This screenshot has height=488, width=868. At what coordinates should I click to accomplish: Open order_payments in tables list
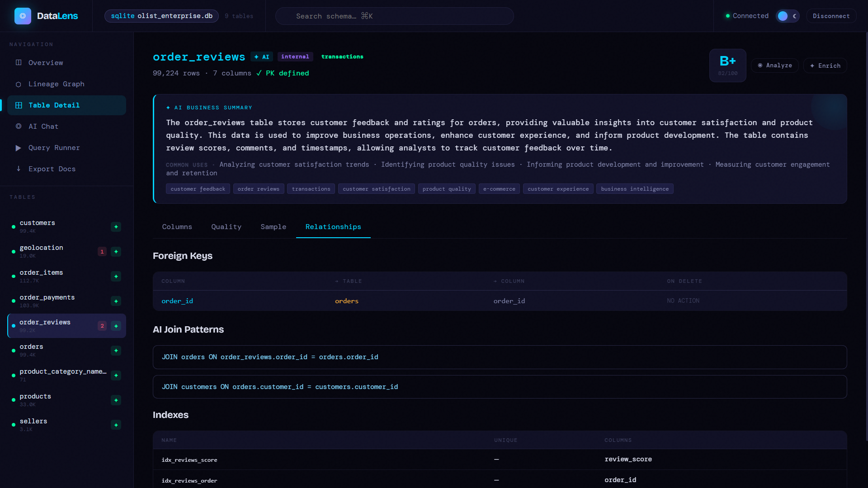(x=66, y=301)
